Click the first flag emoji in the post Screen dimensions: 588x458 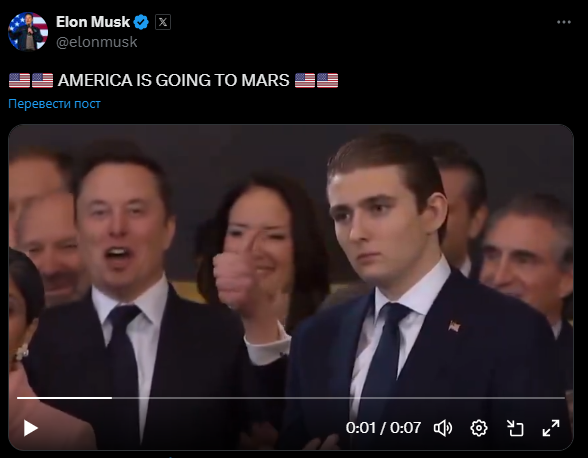(x=20, y=80)
